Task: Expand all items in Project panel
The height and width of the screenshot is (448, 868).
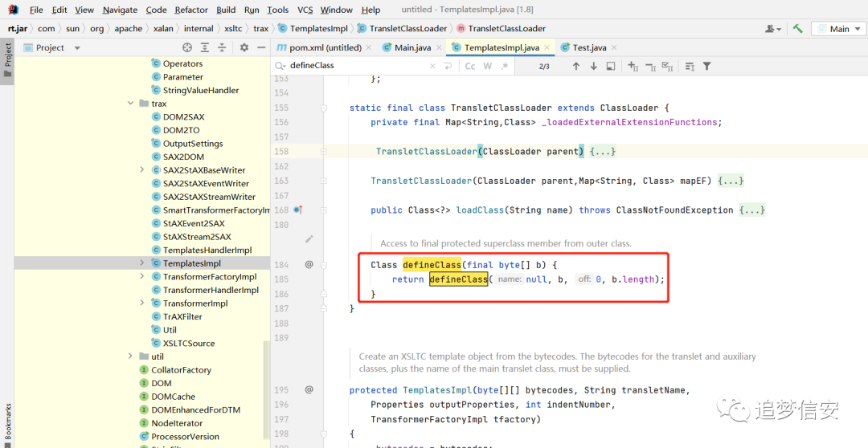Action: [x=205, y=47]
